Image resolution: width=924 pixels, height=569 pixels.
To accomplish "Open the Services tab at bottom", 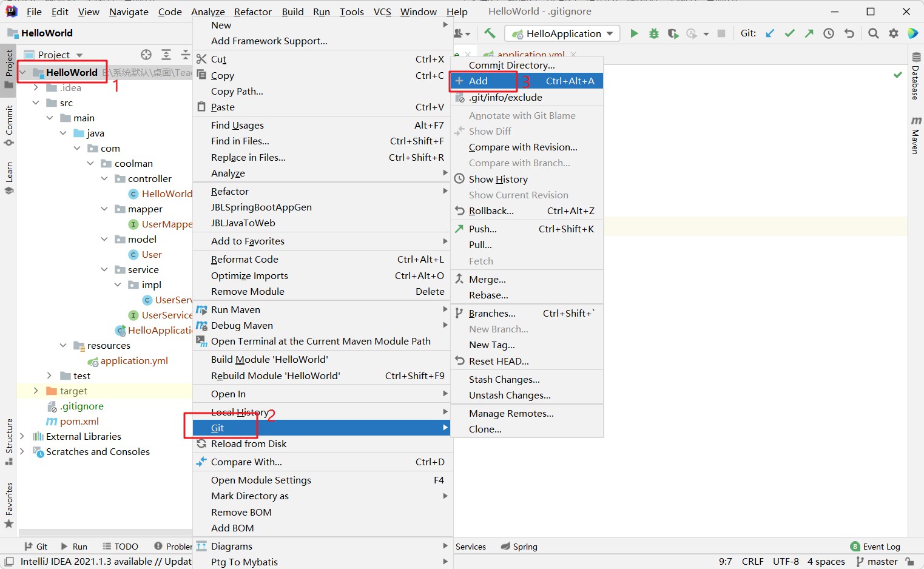I will click(x=471, y=546).
